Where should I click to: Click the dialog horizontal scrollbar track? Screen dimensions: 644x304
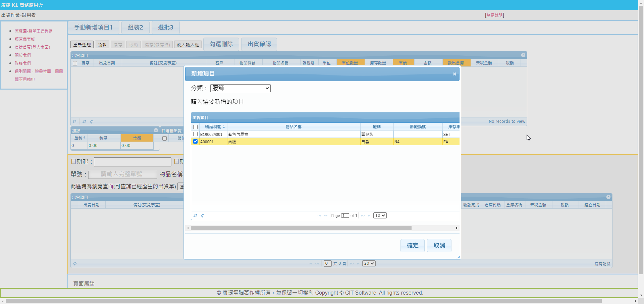(x=433, y=228)
